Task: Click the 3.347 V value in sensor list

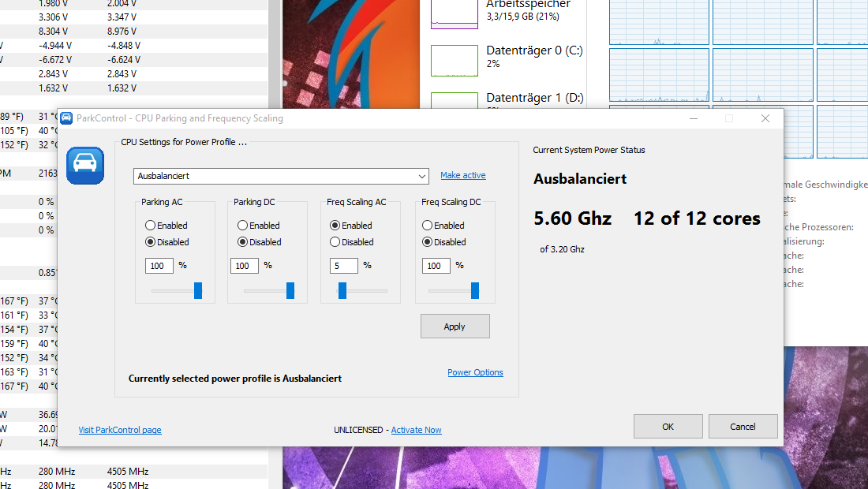Action: (122, 17)
